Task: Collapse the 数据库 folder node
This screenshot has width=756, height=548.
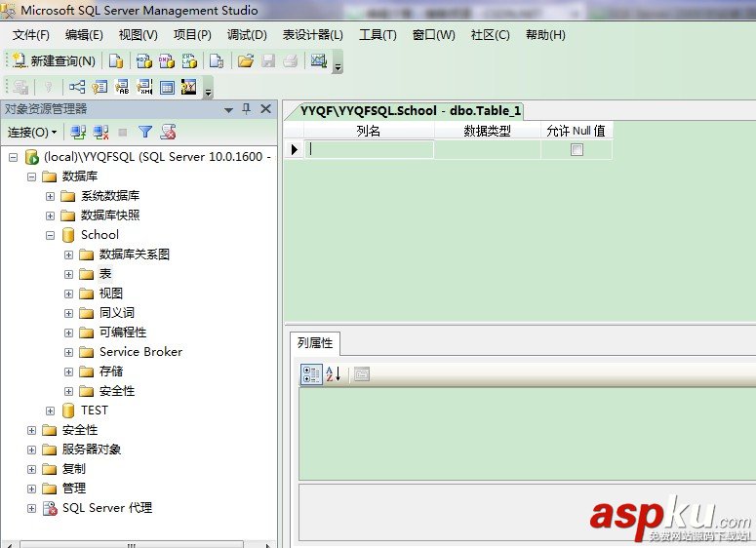Action: coord(32,176)
